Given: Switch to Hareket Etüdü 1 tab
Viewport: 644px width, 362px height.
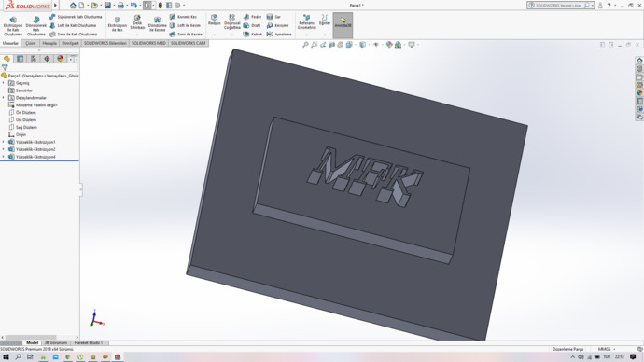Looking at the screenshot, I should tap(89, 342).
